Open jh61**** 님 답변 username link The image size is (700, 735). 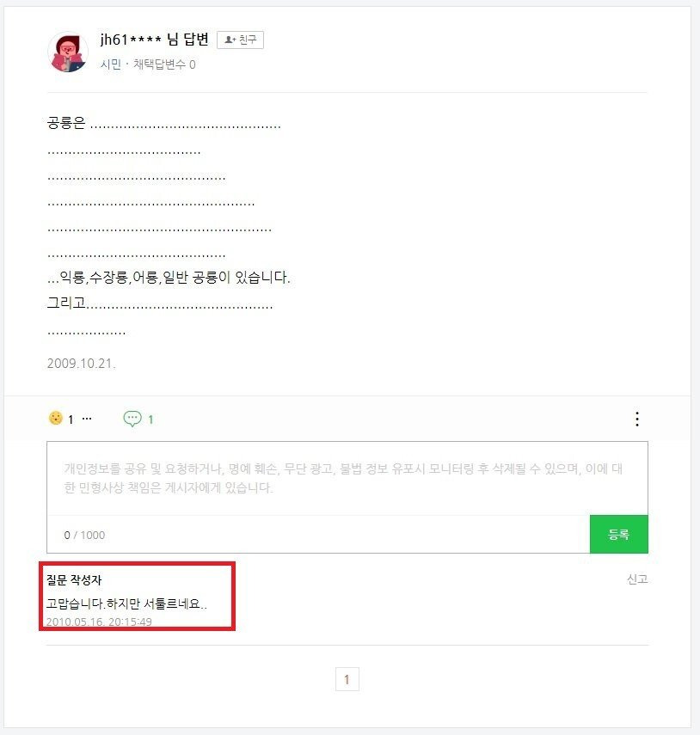pyautogui.click(x=154, y=40)
